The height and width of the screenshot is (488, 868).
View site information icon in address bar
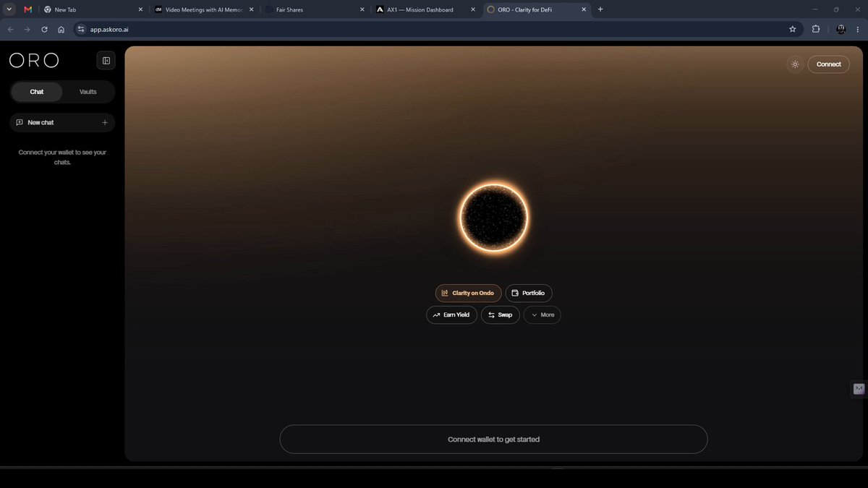pos(81,30)
